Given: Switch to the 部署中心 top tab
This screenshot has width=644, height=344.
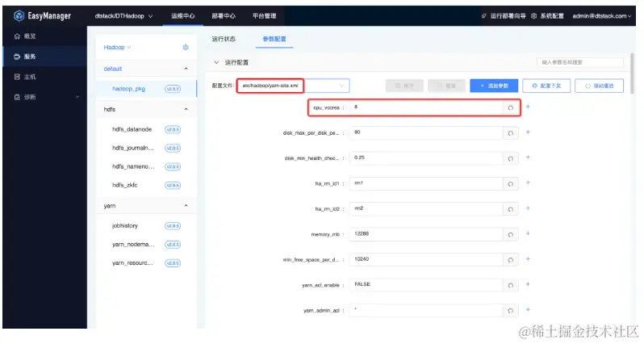Looking at the screenshot, I should (224, 16).
